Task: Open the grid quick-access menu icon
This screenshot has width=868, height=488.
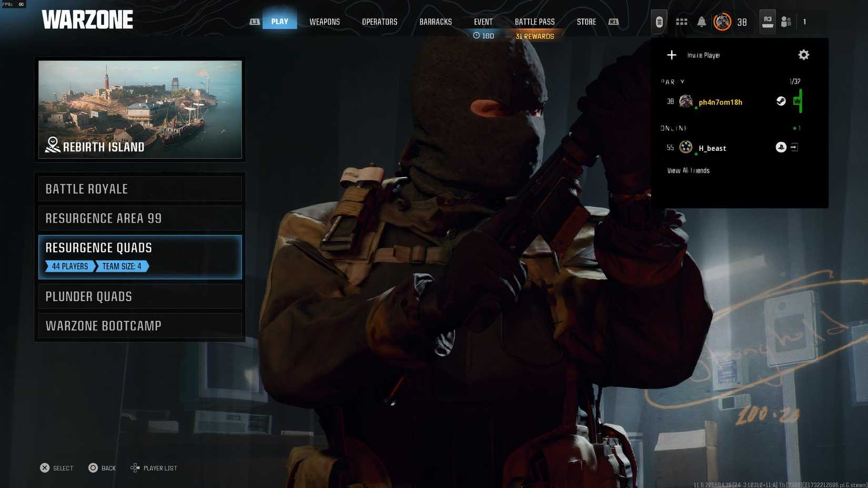Action: (681, 22)
